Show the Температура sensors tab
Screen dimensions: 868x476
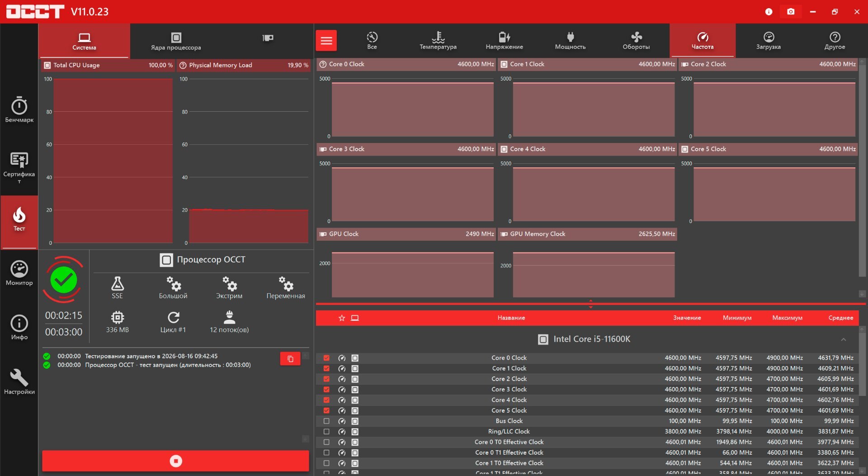click(x=438, y=41)
